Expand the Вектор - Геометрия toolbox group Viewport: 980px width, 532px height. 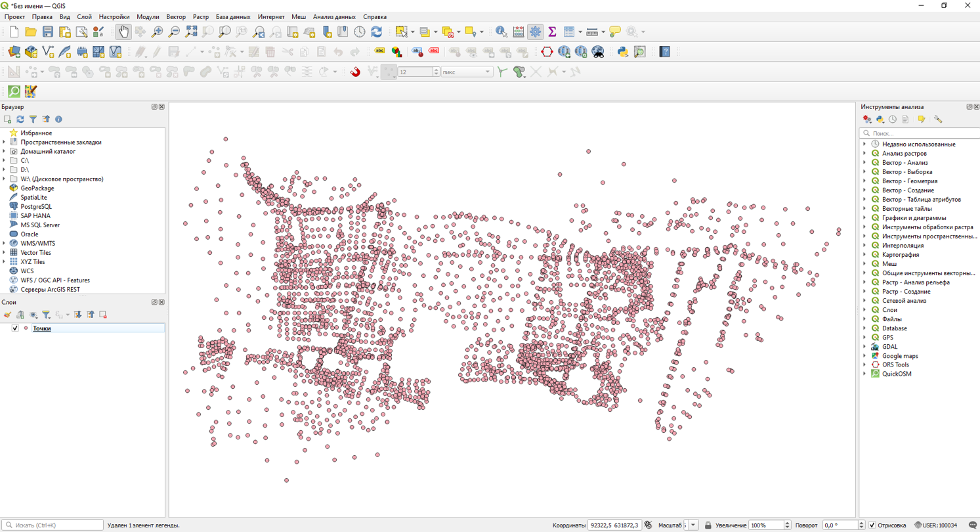click(x=864, y=181)
